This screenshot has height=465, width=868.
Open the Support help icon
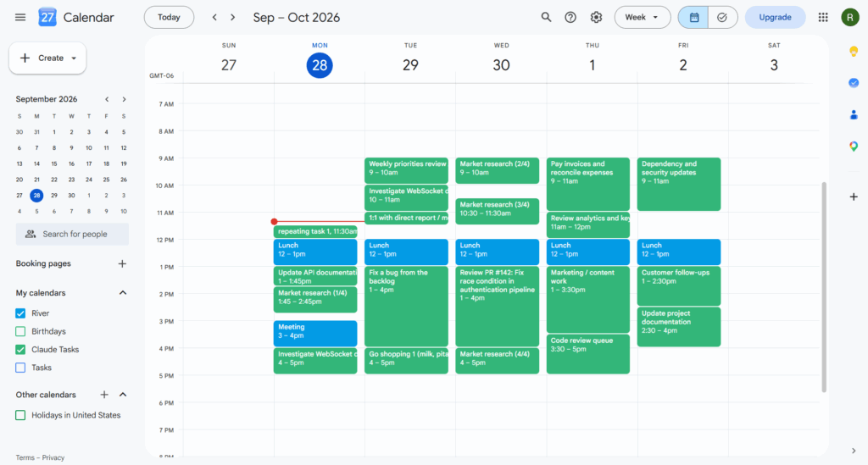click(x=570, y=17)
